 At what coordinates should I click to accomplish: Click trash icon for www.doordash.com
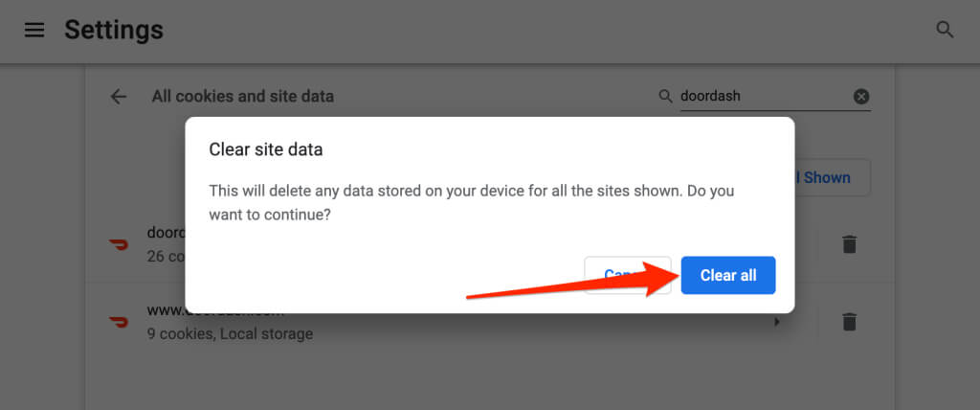pyautogui.click(x=848, y=322)
